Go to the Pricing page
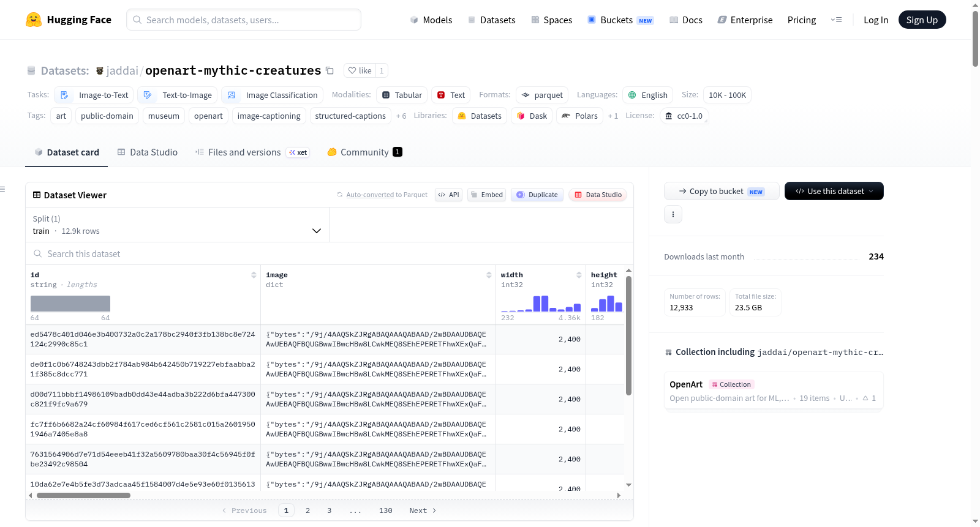Screen dimensions: 980x527 point(802,20)
